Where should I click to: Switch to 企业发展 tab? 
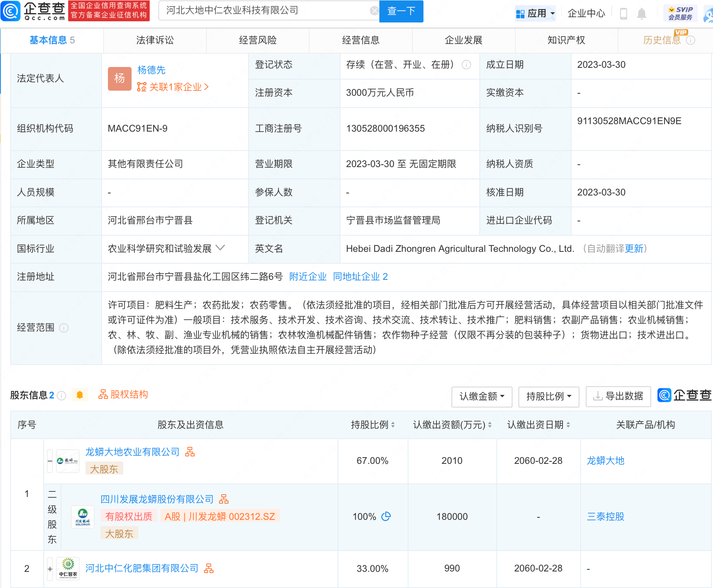[x=463, y=40]
